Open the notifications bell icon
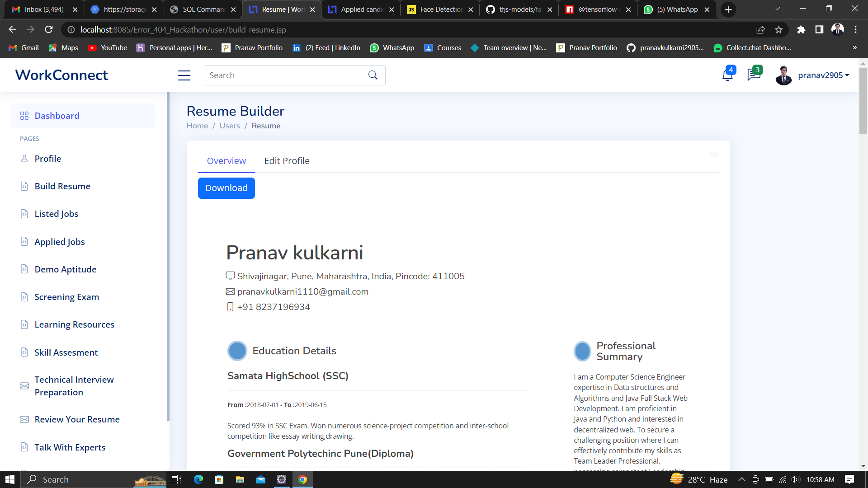The height and width of the screenshot is (488, 868). pyautogui.click(x=727, y=75)
